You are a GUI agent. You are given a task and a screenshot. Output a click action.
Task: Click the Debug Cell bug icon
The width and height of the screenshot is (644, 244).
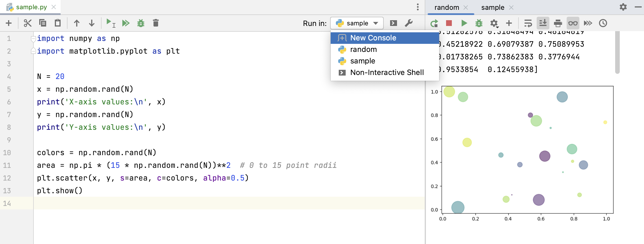pyautogui.click(x=141, y=23)
